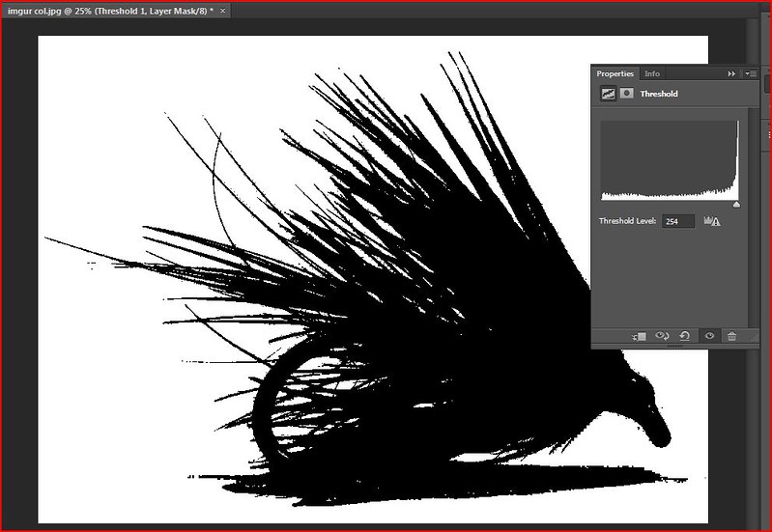This screenshot has height=532, width=772.
Task: Click the white threshold slider triangle under the histogram
Action: click(736, 205)
